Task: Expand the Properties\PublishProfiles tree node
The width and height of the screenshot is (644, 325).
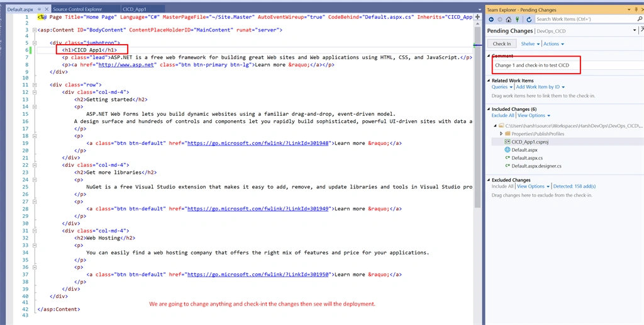Action: (x=501, y=134)
